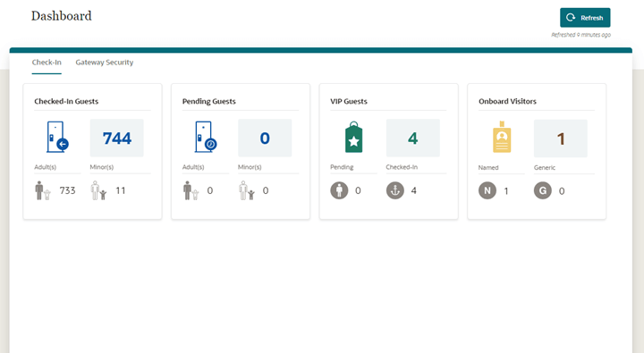Click the Pending Guests total 0 box

click(265, 138)
